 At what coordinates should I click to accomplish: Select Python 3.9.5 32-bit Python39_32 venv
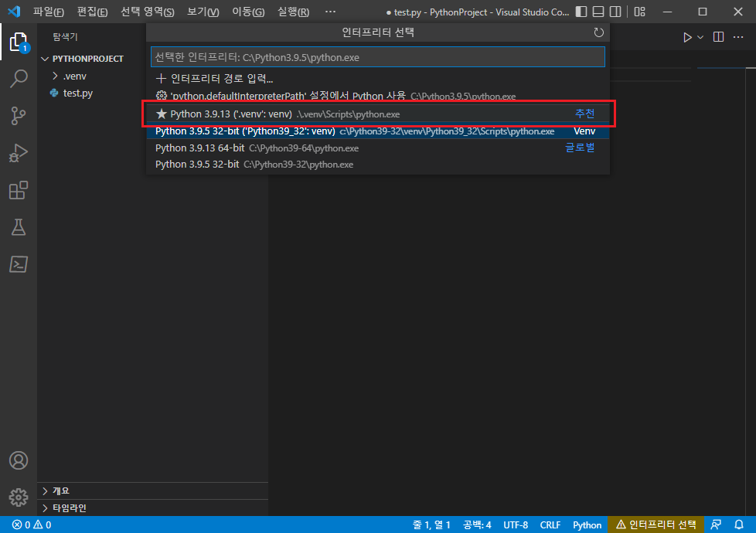click(377, 131)
